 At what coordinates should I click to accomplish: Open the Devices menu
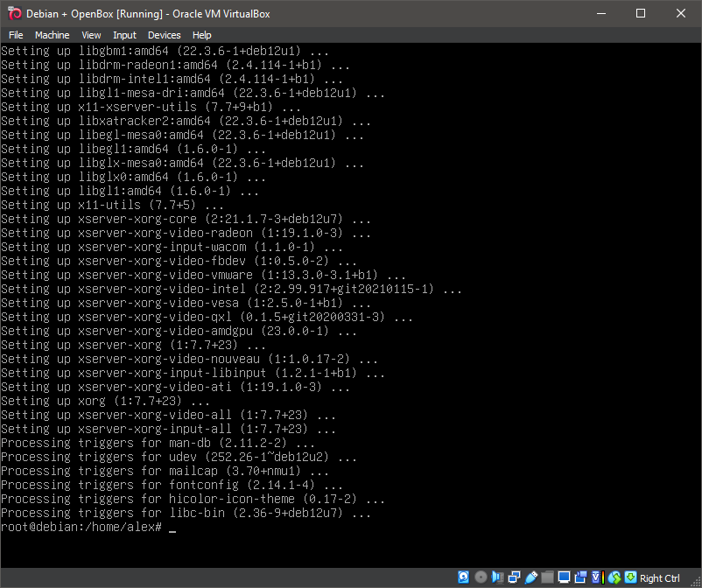(165, 35)
